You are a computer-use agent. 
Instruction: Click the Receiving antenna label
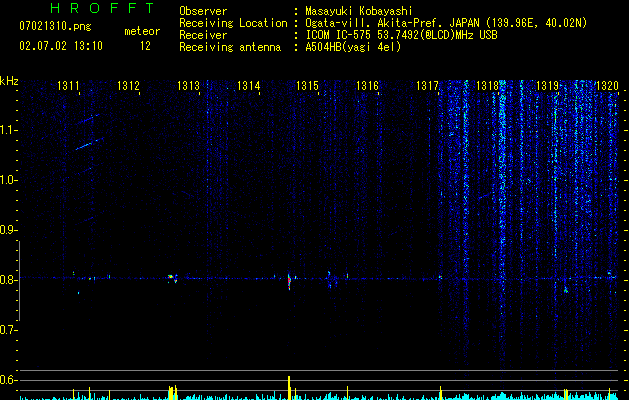point(230,47)
